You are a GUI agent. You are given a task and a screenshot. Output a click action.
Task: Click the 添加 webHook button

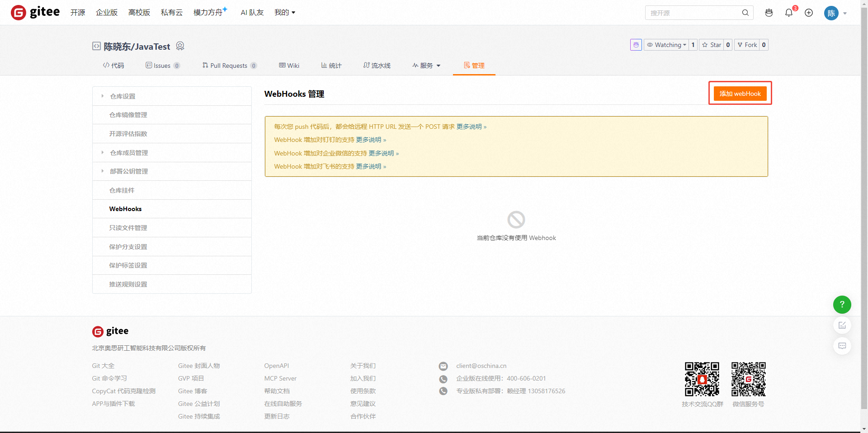740,94
